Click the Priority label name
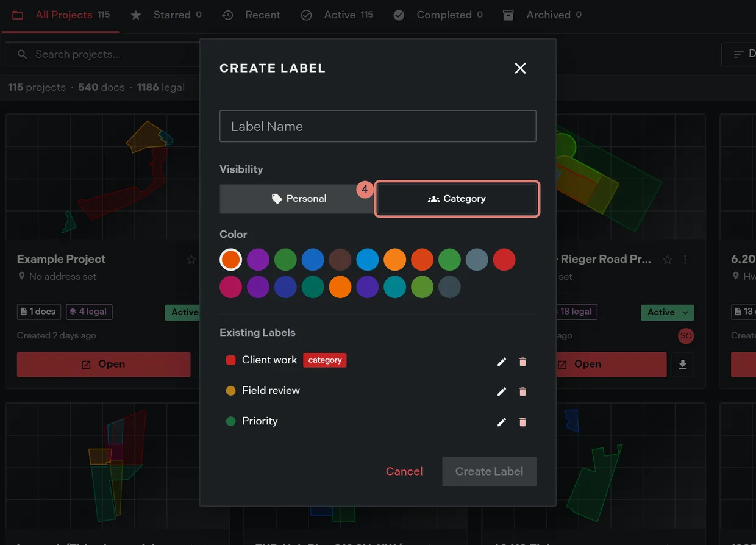 [x=260, y=421]
